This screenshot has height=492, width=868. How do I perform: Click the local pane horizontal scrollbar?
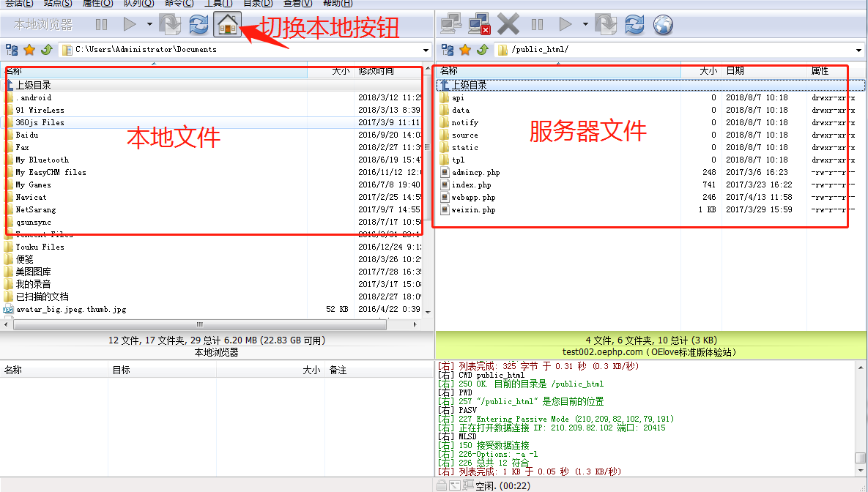pyautogui.click(x=200, y=325)
